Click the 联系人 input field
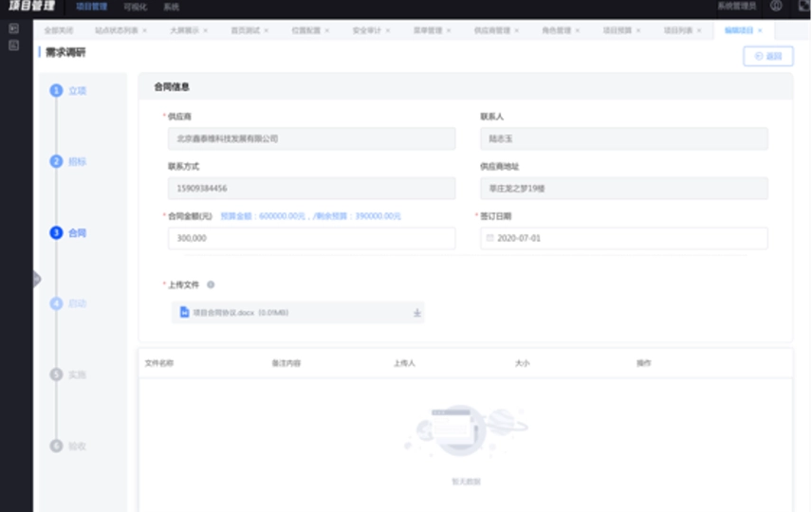The width and height of the screenshot is (812, 512). pyautogui.click(x=624, y=138)
